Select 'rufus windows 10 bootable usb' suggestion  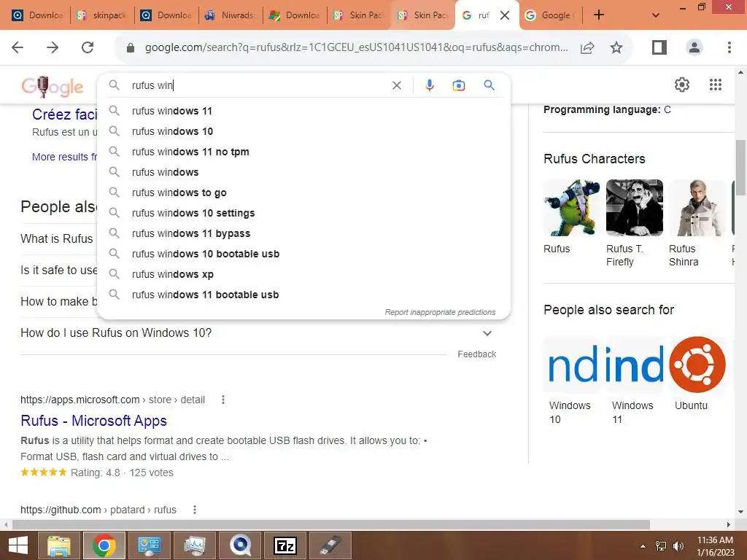pyautogui.click(x=304, y=254)
